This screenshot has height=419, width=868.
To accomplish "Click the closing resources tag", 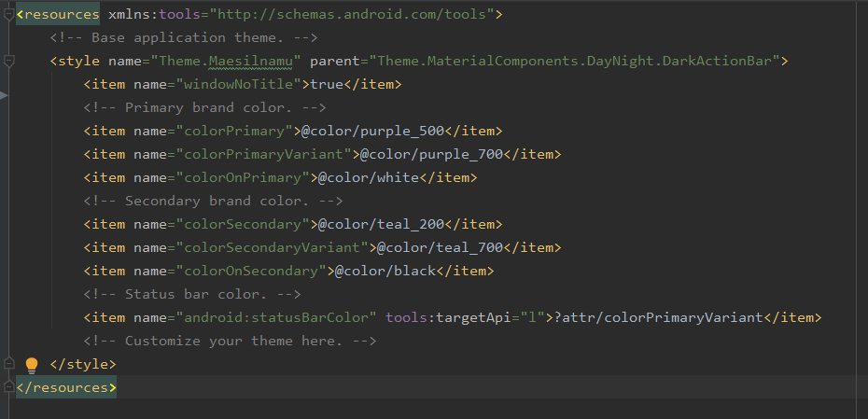I will (66, 387).
